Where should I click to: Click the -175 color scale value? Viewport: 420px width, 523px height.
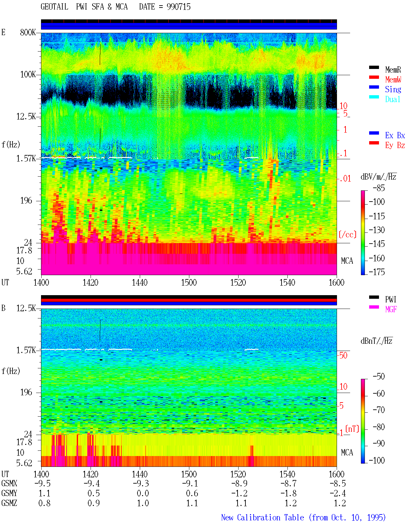(377, 272)
